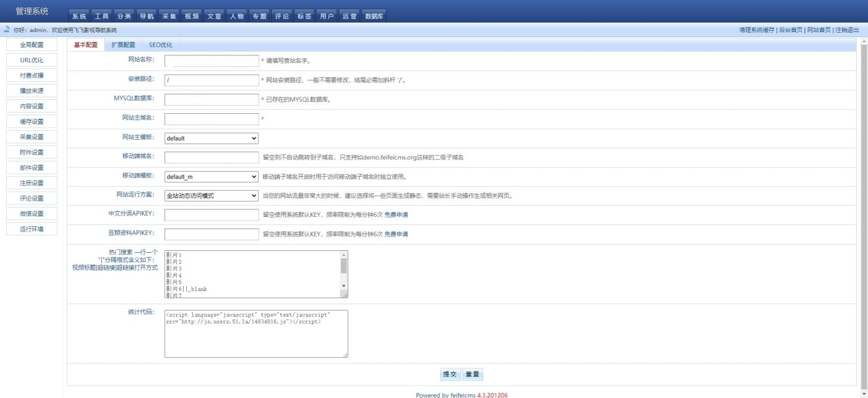Click the 热门搜索 textarea scrollbar thumb
Viewport: 868px width, 398px height.
(343, 265)
